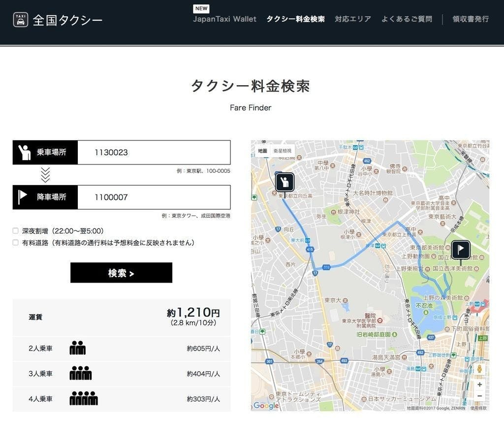Click the 大名時計博物館 map label
The width and height of the screenshot is (504, 421).
point(373,193)
